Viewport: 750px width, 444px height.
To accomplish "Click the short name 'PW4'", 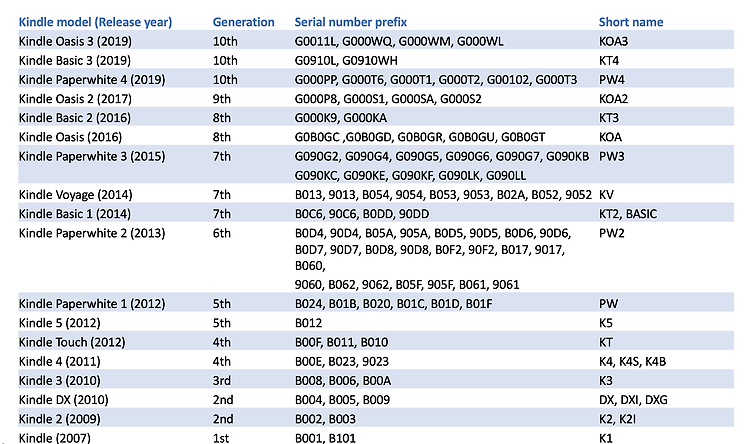I will click(x=612, y=79).
